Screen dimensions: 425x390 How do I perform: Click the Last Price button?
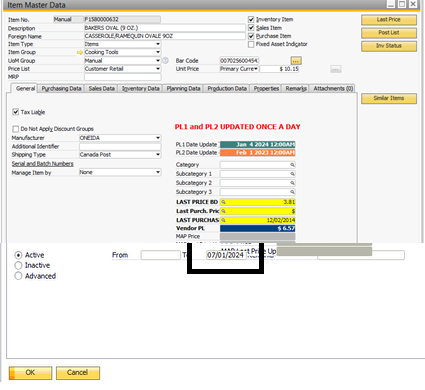389,20
